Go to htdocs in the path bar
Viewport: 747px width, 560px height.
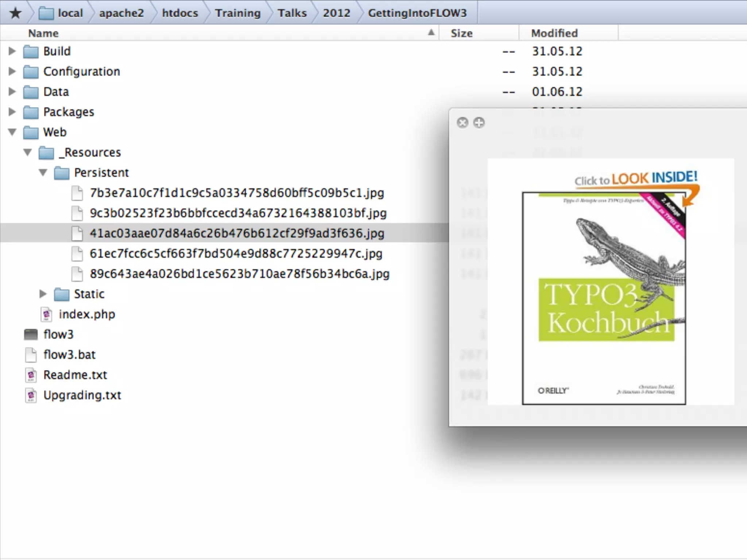[x=180, y=13]
